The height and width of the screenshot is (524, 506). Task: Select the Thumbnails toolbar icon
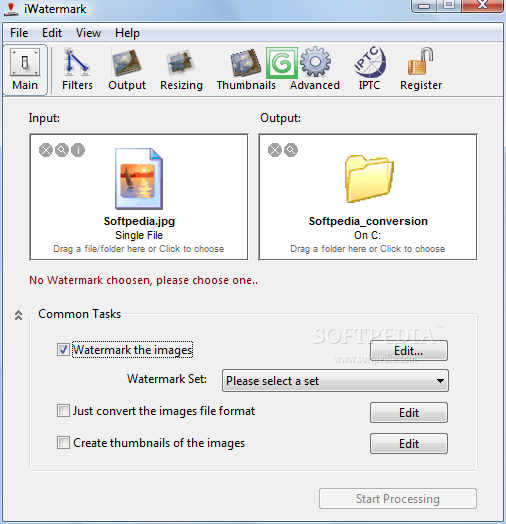(x=246, y=70)
